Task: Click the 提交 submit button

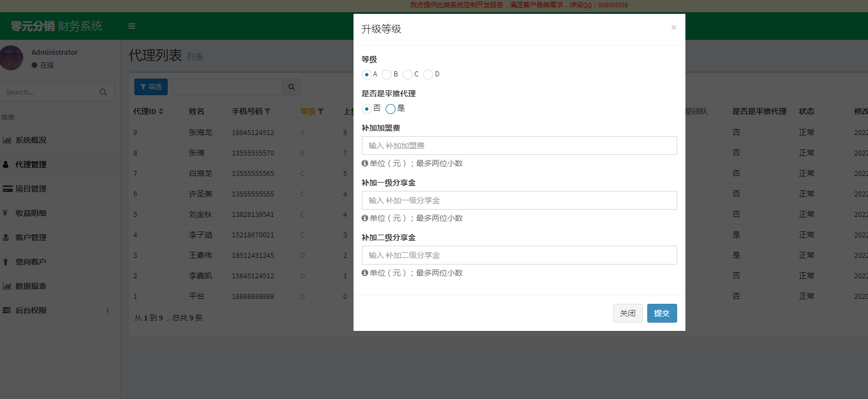Action: [x=662, y=313]
